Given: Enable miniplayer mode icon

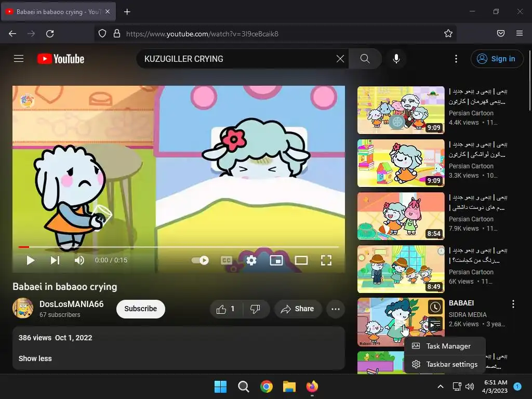Looking at the screenshot, I should point(276,260).
